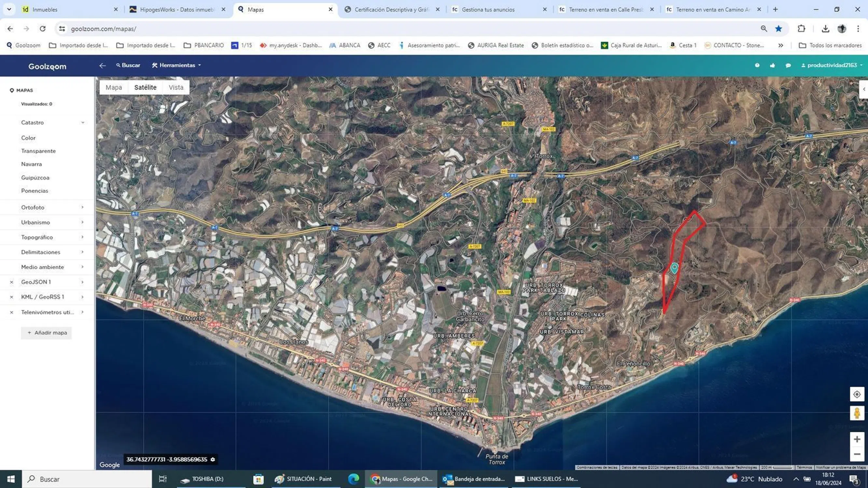Open the chat comment bubble icon
The image size is (868, 488).
(x=788, y=65)
